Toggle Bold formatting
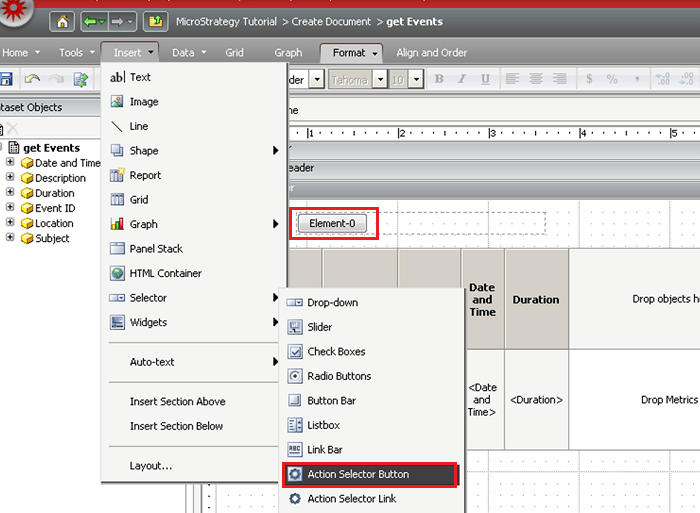This screenshot has height=513, width=700. (x=439, y=79)
